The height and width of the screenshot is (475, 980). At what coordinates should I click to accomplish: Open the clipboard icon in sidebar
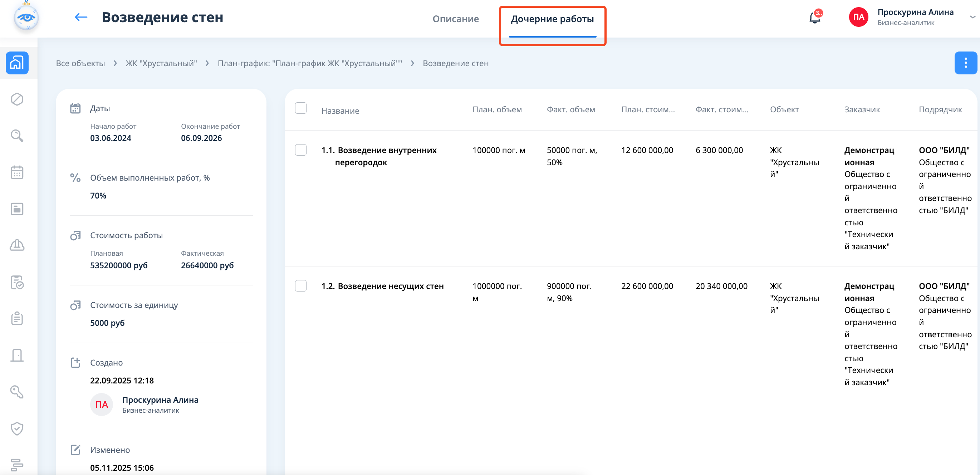coord(17,318)
